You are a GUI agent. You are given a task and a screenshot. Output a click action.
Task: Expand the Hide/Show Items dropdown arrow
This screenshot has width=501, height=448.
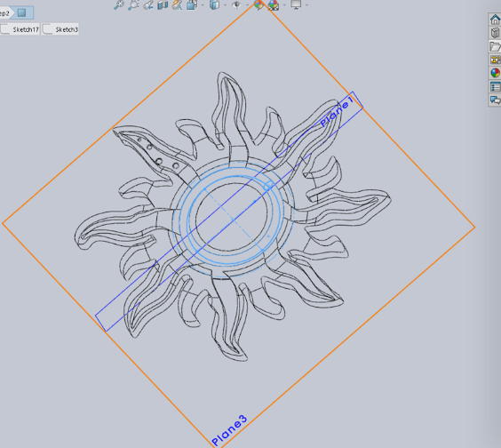click(247, 5)
